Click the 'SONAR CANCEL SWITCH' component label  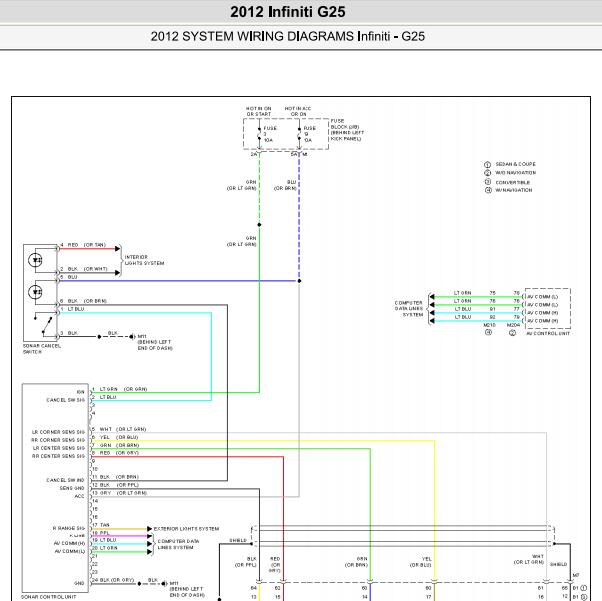(x=41, y=349)
